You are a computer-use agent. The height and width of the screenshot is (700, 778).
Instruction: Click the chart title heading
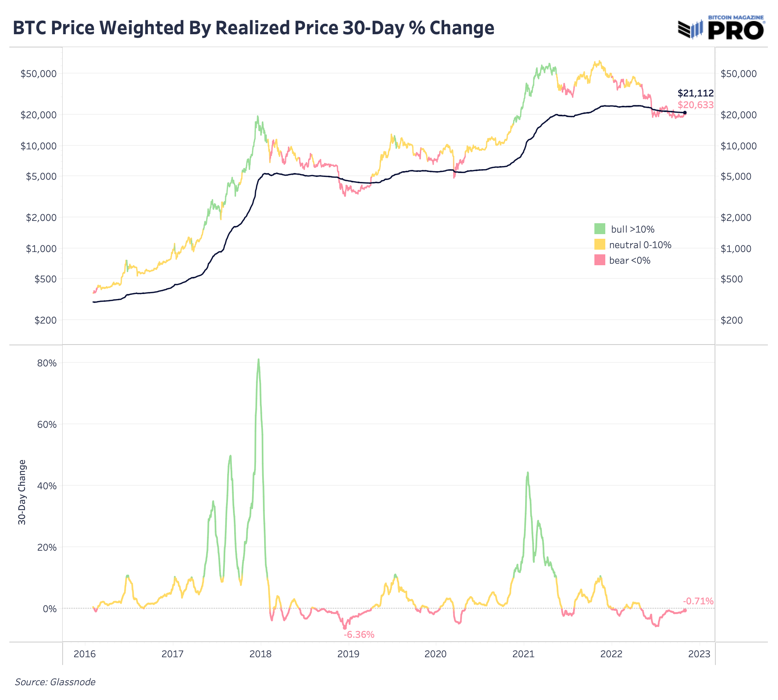pyautogui.click(x=253, y=28)
